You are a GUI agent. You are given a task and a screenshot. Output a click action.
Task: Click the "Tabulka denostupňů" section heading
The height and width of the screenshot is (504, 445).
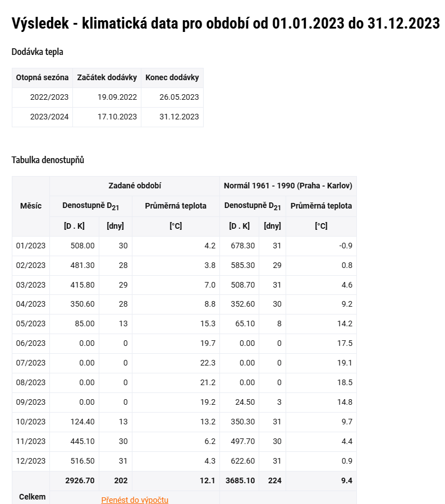click(48, 160)
